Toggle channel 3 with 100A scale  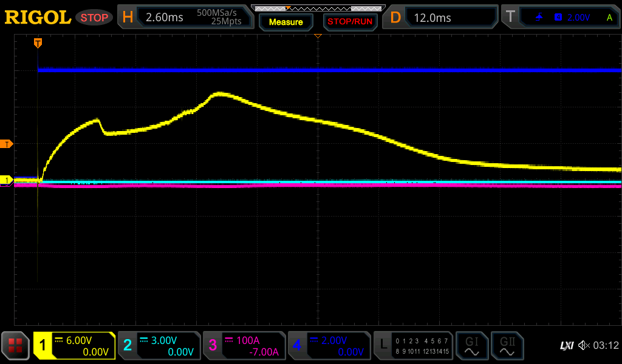click(x=244, y=346)
